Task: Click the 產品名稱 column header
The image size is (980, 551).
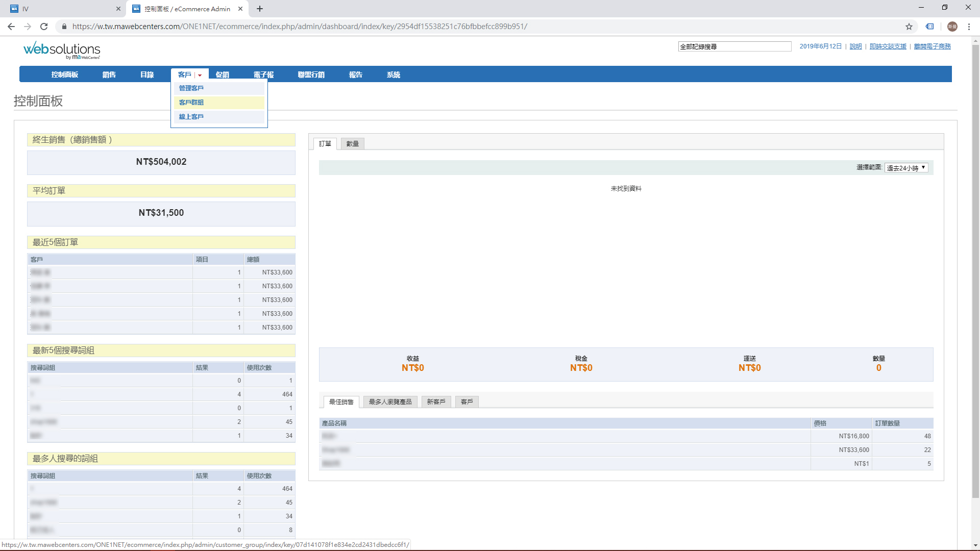Action: tap(565, 423)
